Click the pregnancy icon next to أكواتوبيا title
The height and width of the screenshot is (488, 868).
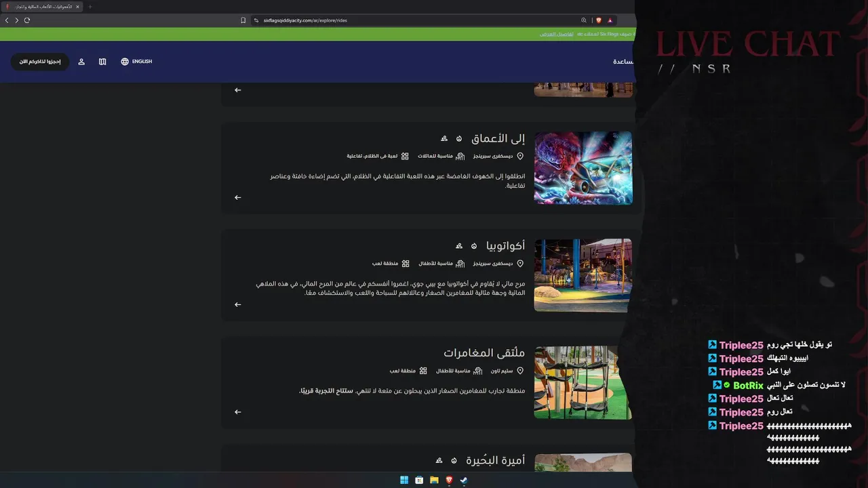(x=474, y=245)
